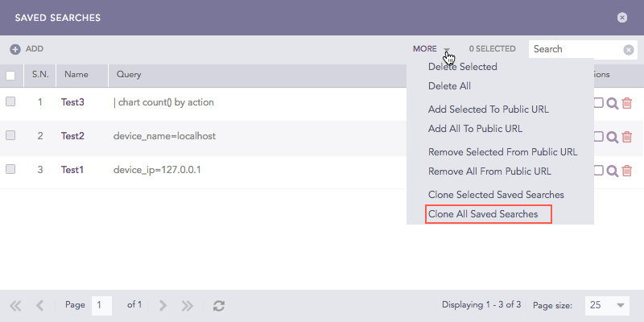Click the trash icon in the Test2 row
644x322 pixels.
click(x=627, y=137)
